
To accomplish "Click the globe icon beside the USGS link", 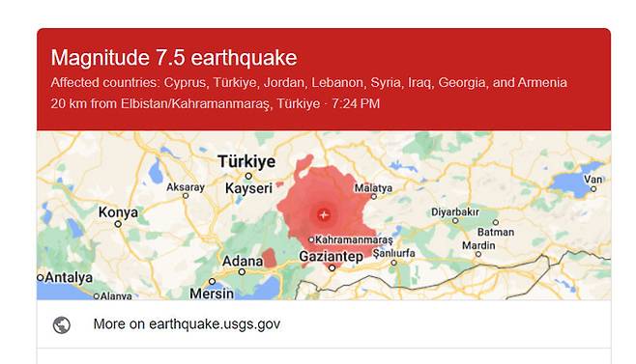I will coord(62,324).
